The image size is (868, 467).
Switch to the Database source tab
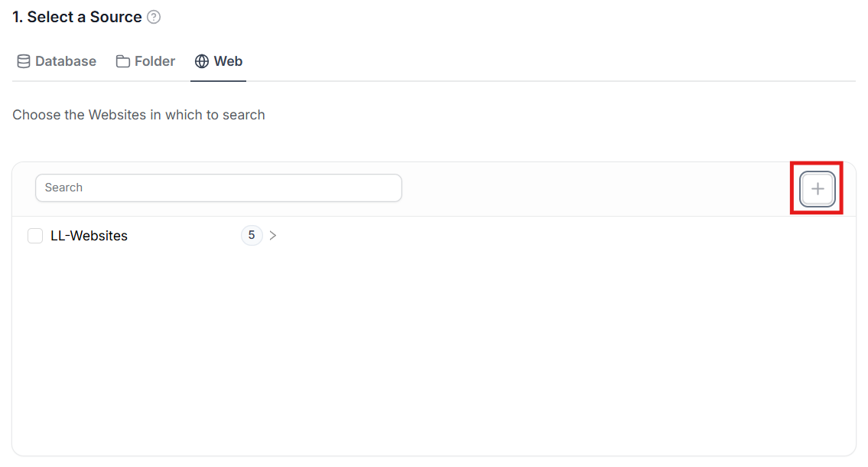pos(57,61)
